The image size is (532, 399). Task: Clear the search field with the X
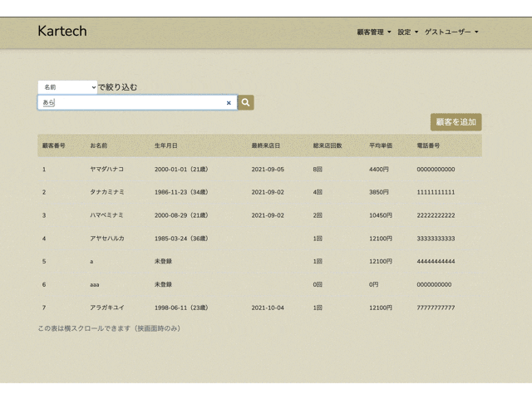coord(229,103)
